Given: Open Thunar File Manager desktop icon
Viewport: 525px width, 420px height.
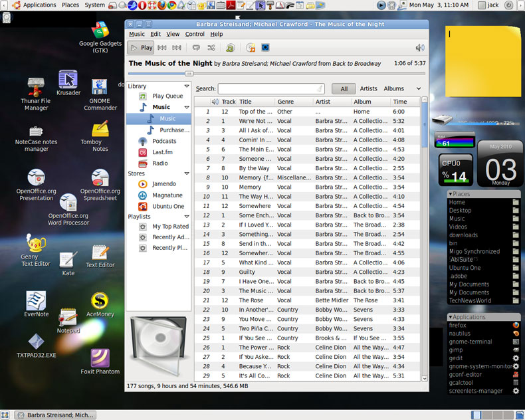Looking at the screenshot, I should pyautogui.click(x=36, y=94).
